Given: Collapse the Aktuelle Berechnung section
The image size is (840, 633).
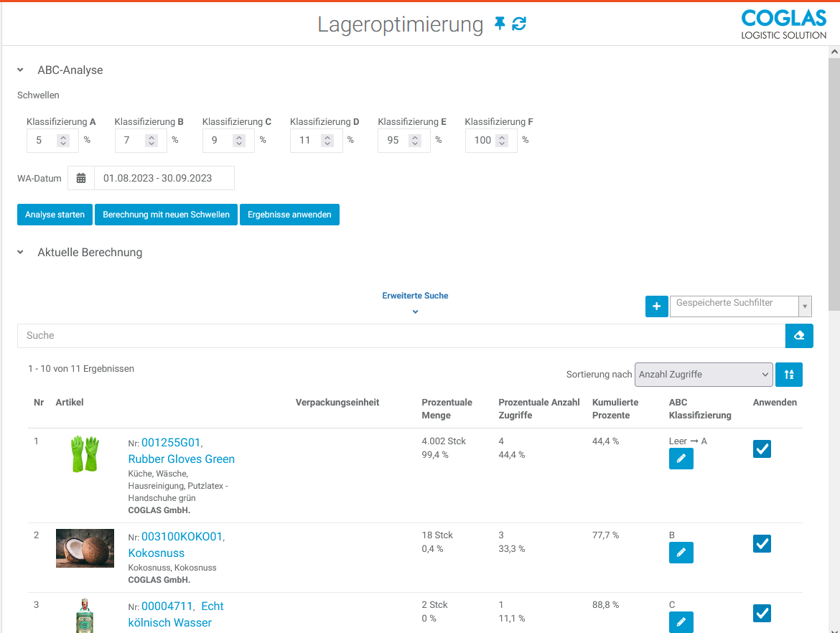Looking at the screenshot, I should point(21,253).
